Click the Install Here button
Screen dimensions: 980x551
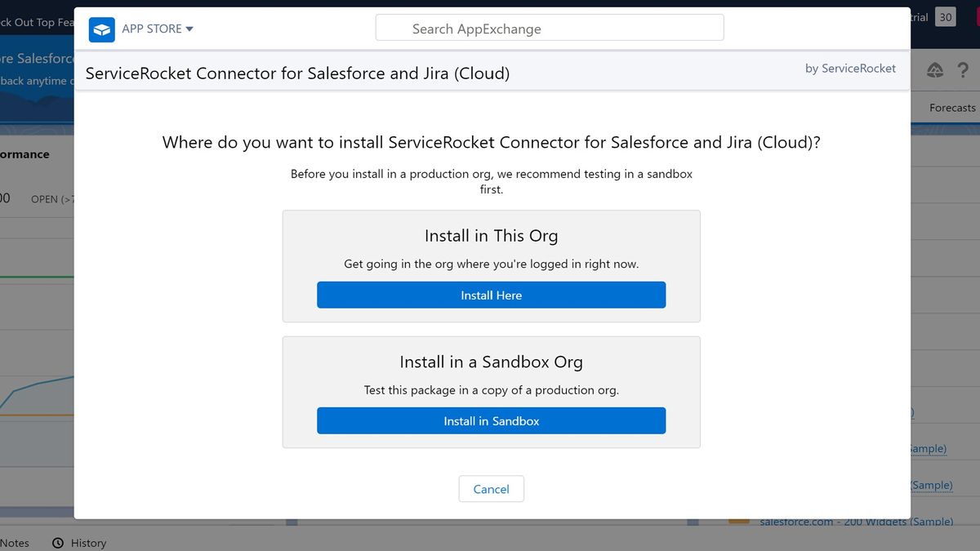point(491,295)
